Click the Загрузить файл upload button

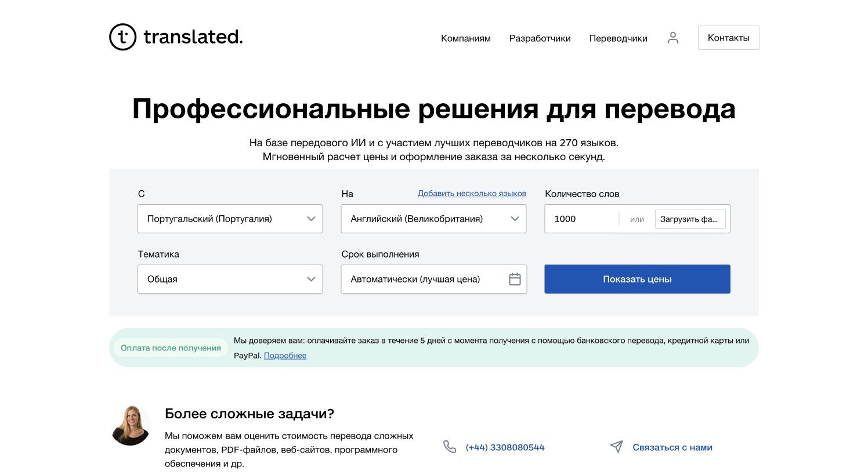(690, 219)
